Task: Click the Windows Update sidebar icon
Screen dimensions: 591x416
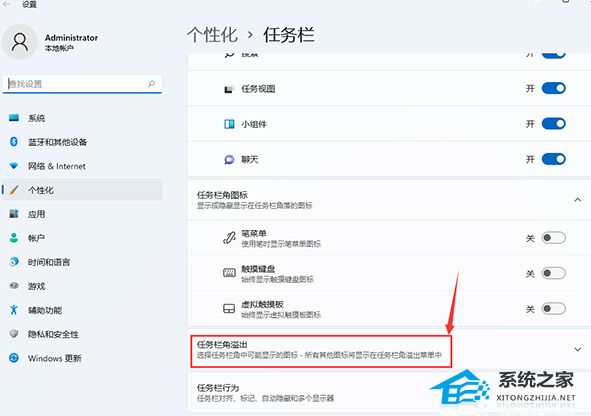Action: [14, 358]
